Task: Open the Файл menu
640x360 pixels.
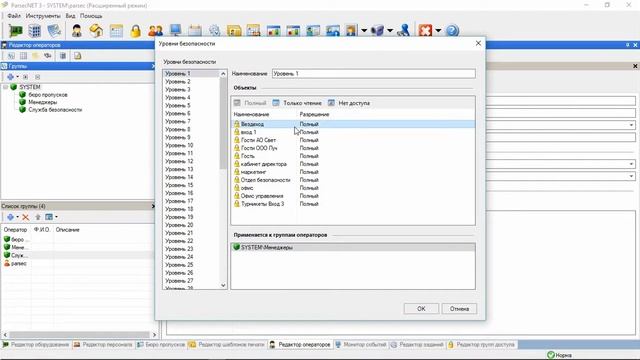Action: pyautogui.click(x=14, y=16)
